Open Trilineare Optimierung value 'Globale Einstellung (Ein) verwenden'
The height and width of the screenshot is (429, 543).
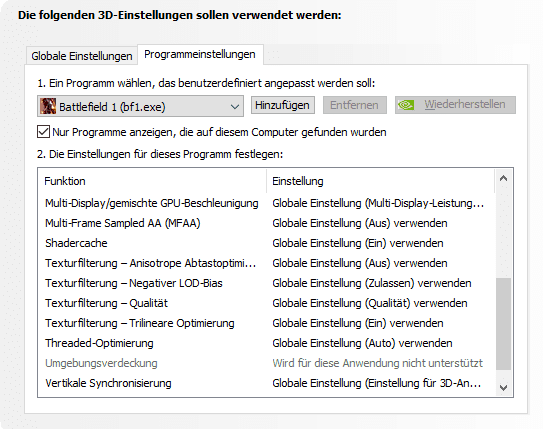tap(358, 323)
